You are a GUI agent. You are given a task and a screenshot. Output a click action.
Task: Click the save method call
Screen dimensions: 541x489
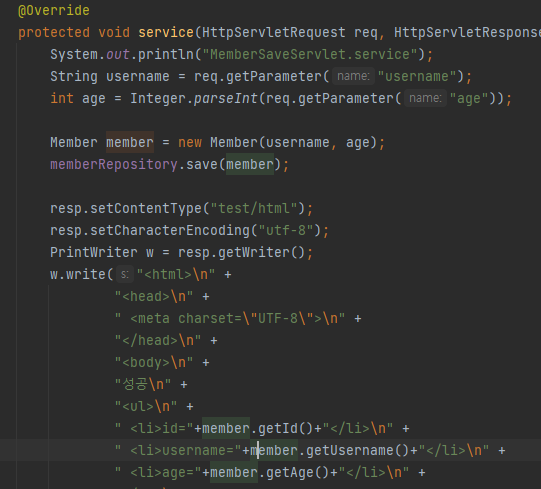coord(202,164)
